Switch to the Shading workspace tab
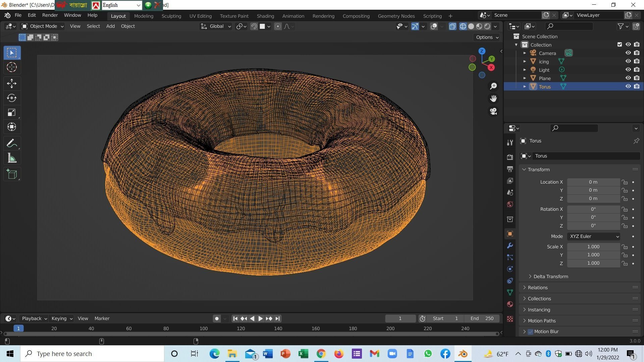The image size is (644, 362). point(265,16)
